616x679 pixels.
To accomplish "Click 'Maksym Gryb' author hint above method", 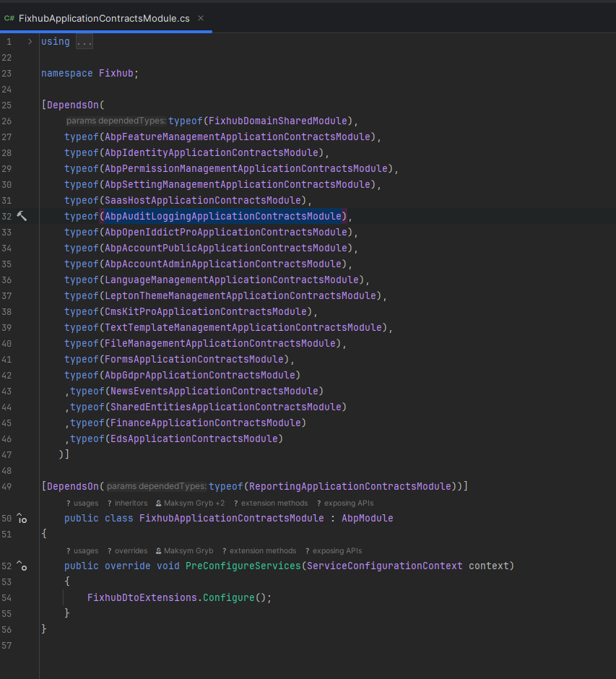I will click(184, 550).
